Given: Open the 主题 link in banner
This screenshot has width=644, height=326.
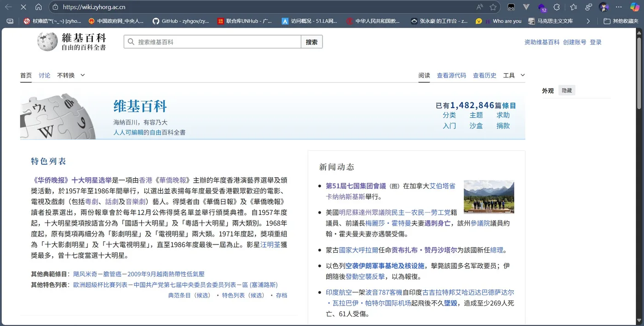Looking at the screenshot, I should (476, 115).
